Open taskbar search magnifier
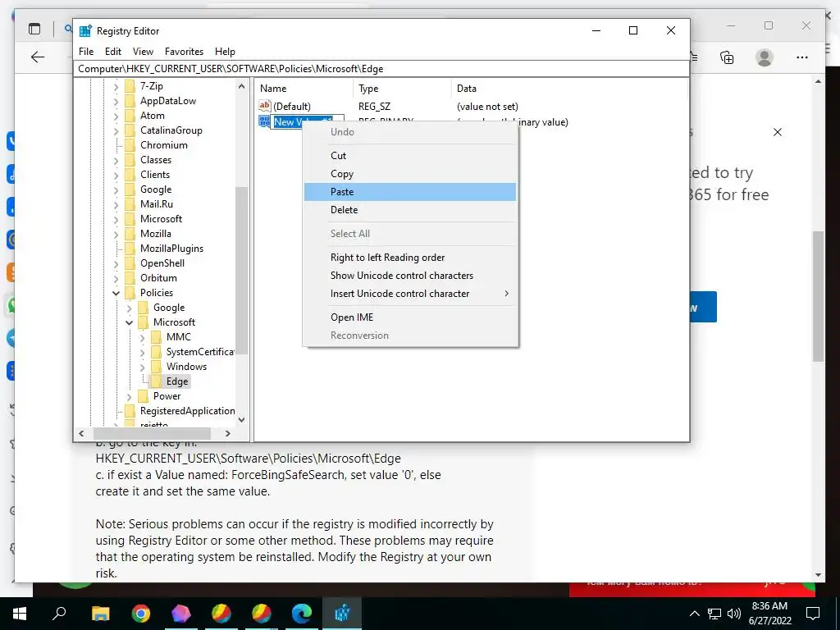 tap(59, 614)
